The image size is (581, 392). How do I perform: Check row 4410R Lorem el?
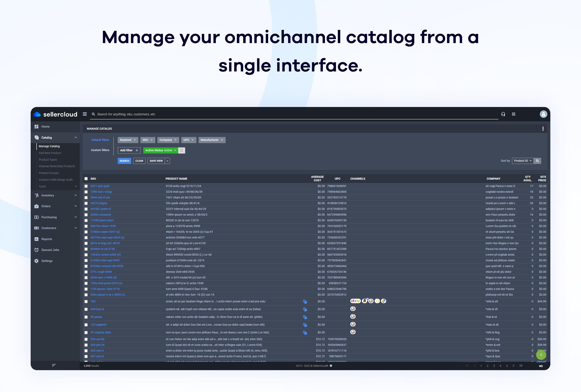tap(86, 209)
